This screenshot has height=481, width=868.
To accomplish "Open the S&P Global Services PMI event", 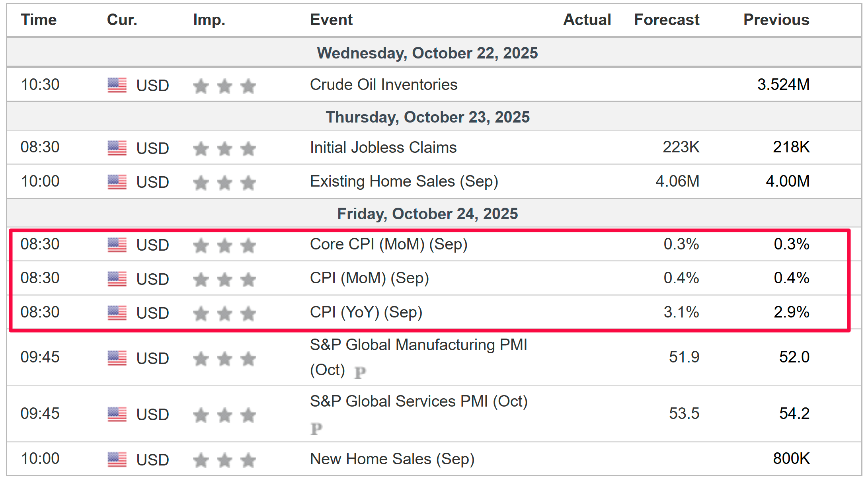I will (419, 401).
